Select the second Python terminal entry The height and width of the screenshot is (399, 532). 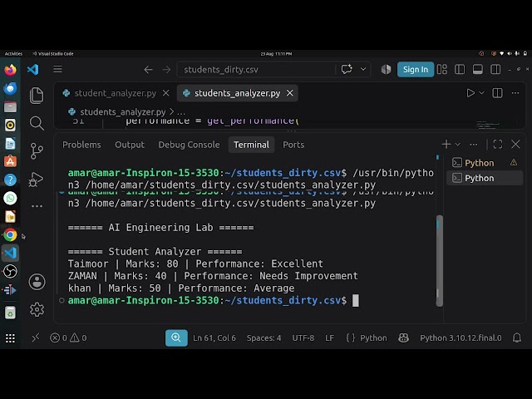485,178
